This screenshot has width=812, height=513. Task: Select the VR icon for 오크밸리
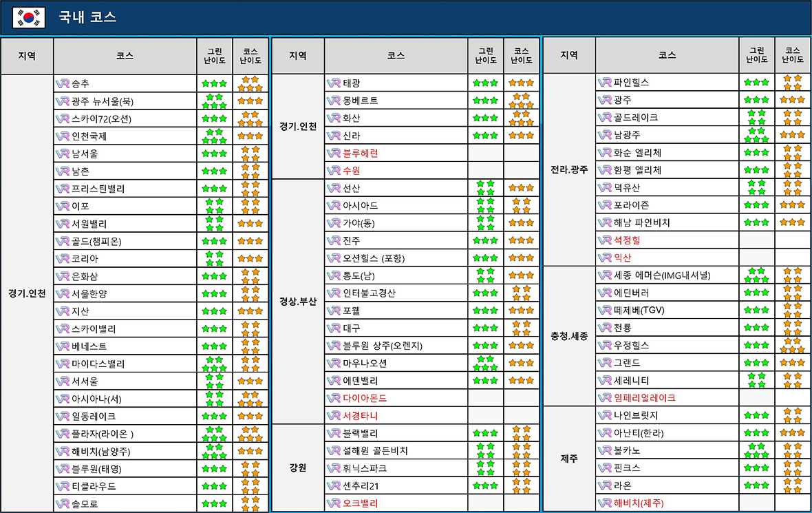[334, 503]
